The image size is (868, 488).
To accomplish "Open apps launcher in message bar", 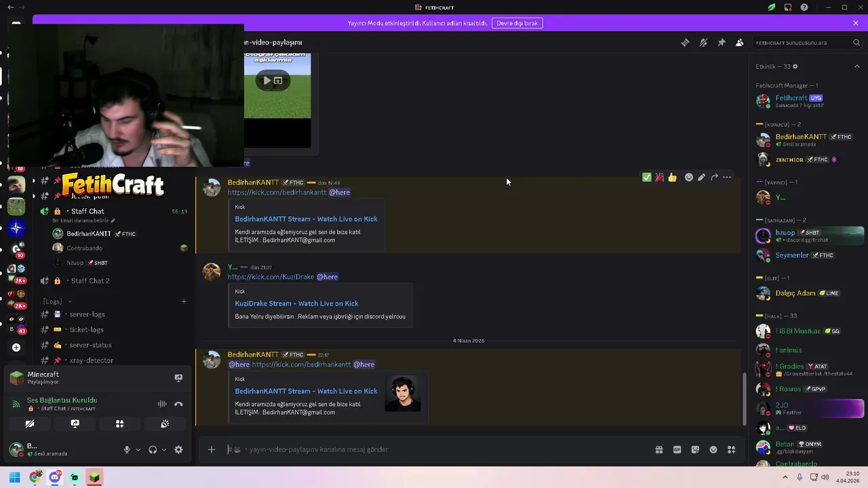I will click(731, 449).
